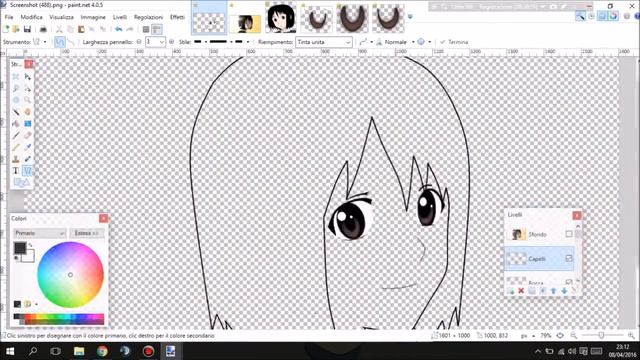The width and height of the screenshot is (640, 360).
Task: Select the Color Picker eyedropper tool
Action: click(27, 147)
